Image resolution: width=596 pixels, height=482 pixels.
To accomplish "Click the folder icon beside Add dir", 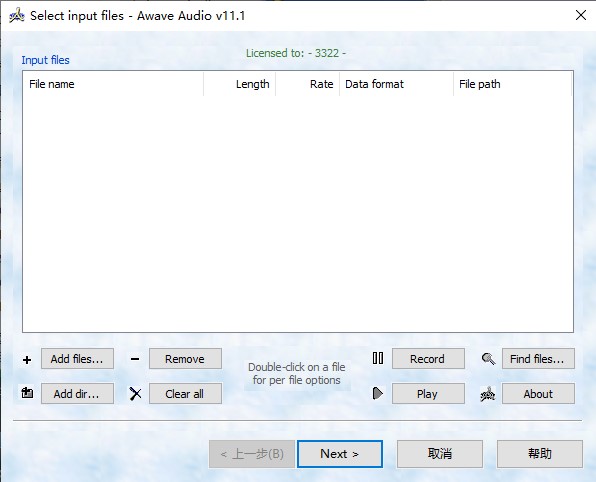I will tap(27, 393).
